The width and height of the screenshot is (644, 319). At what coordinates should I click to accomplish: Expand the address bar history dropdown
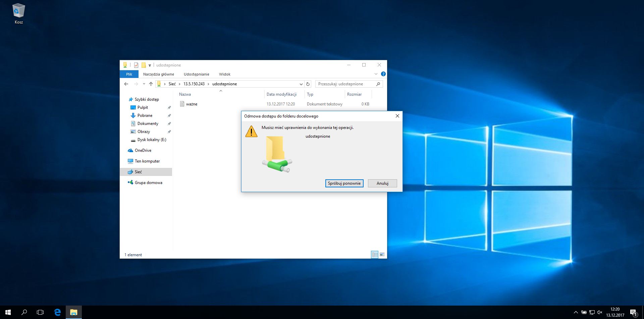[301, 84]
